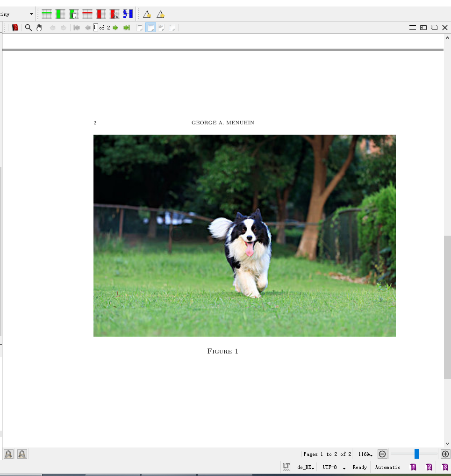Jump to bookmark 2
Screen dimensions: 451x476
click(x=429, y=467)
